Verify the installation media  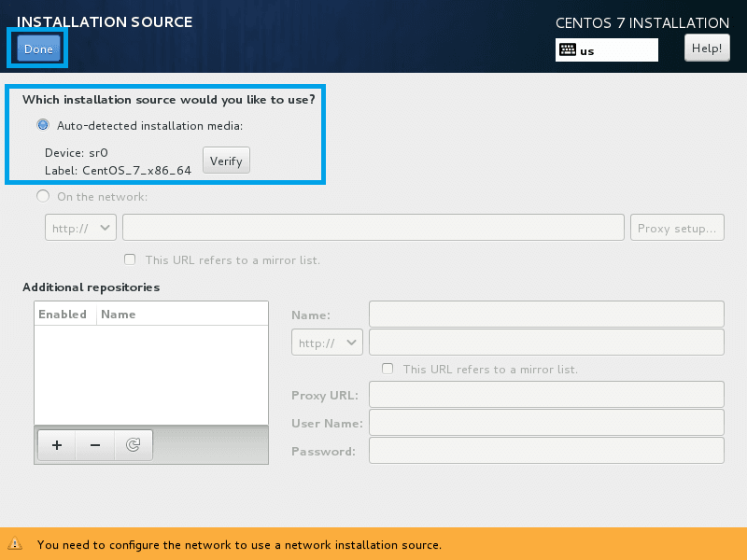click(x=226, y=161)
